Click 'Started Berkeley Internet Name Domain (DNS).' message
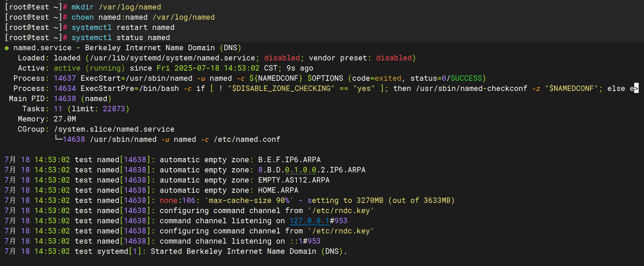This screenshot has width=644, height=266. click(x=249, y=251)
